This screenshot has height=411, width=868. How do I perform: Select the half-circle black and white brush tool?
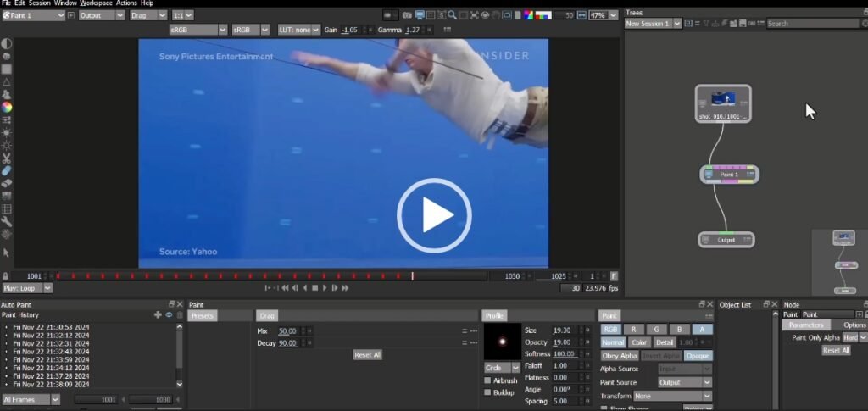pos(6,44)
